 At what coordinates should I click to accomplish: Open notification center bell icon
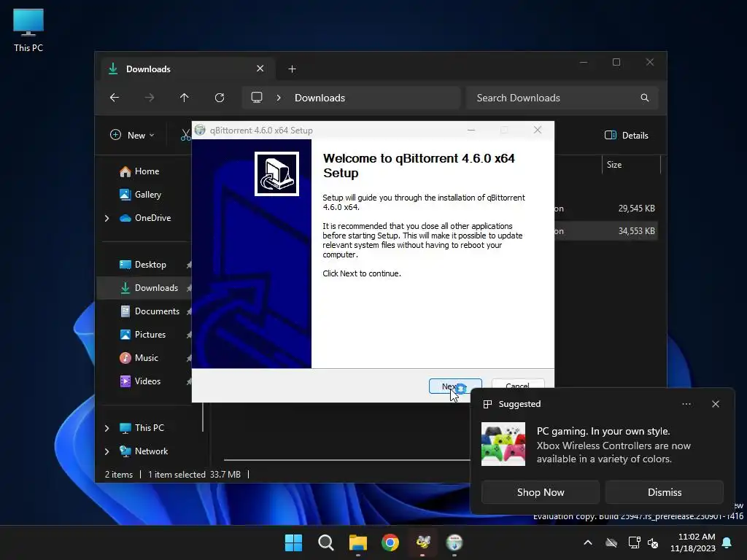point(727,542)
